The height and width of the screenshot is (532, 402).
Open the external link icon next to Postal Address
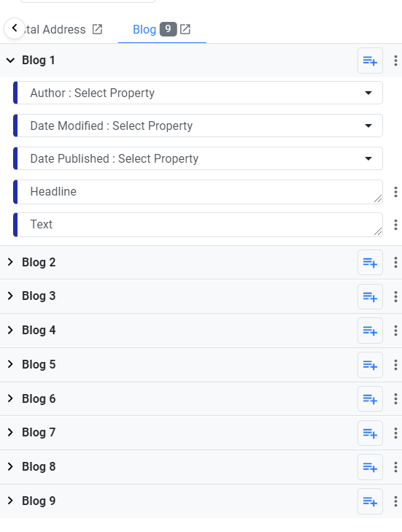coord(97,29)
